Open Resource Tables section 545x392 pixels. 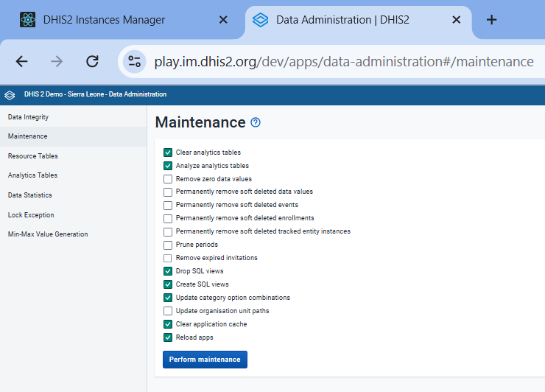pyautogui.click(x=73, y=155)
